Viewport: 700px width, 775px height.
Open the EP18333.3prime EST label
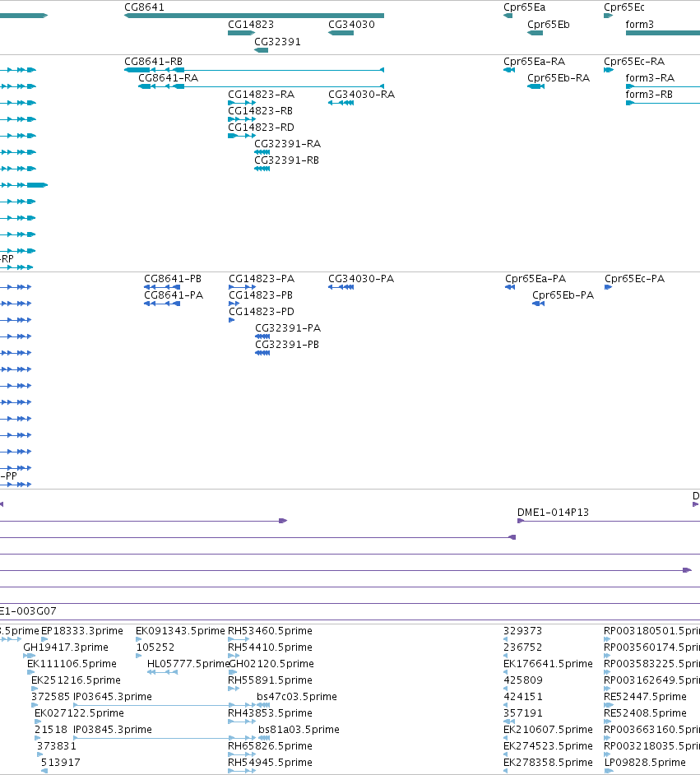click(x=82, y=631)
